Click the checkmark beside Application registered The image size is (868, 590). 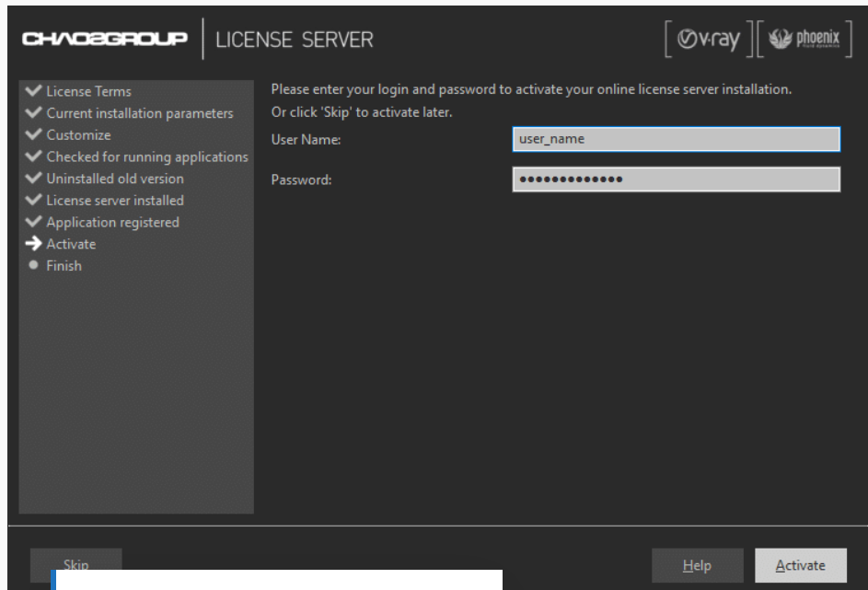(34, 222)
